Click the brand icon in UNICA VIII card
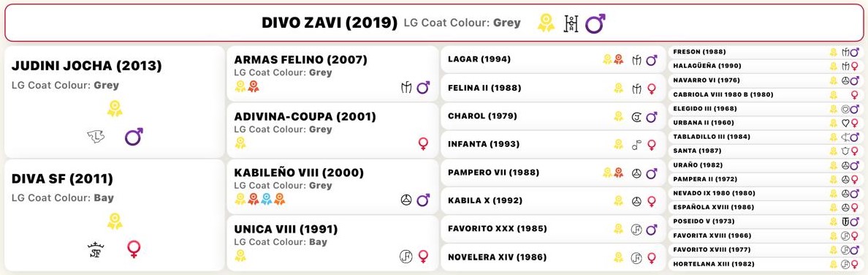This screenshot has height=275, width=868. coord(406,256)
